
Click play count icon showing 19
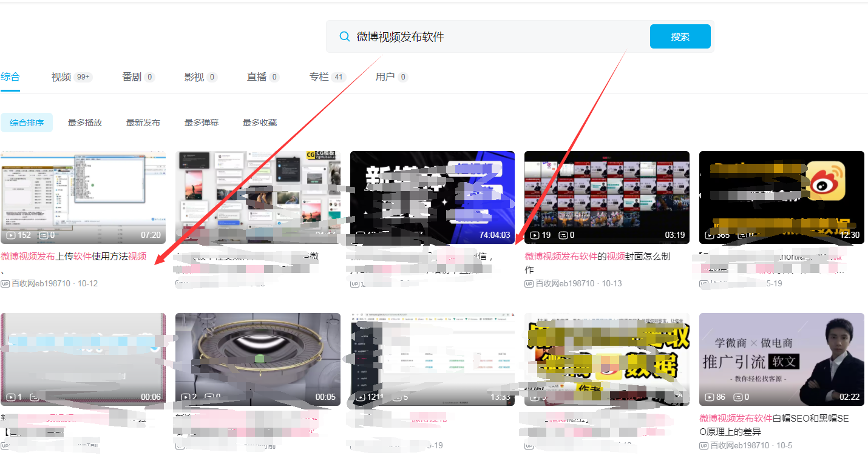click(x=535, y=235)
